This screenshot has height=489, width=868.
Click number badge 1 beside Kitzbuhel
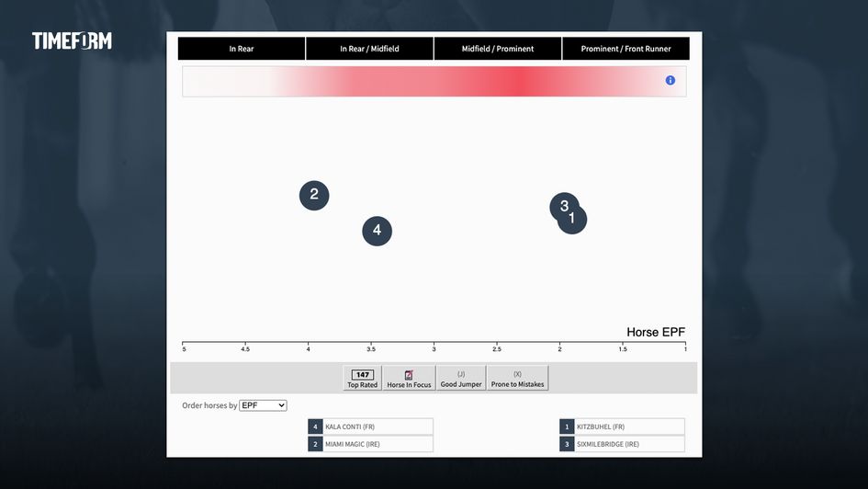[568, 426]
